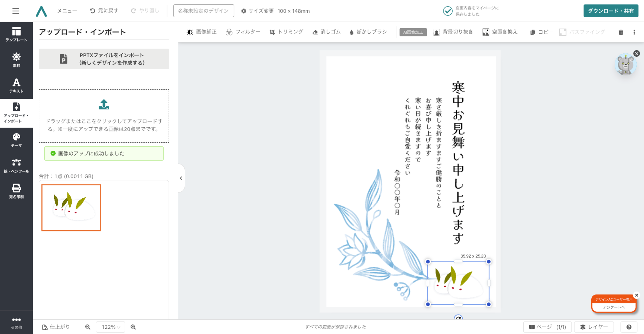Image resolution: width=644 pixels, height=334 pixels.
Task: Open the レイヤー layers panel
Action: pos(594,327)
